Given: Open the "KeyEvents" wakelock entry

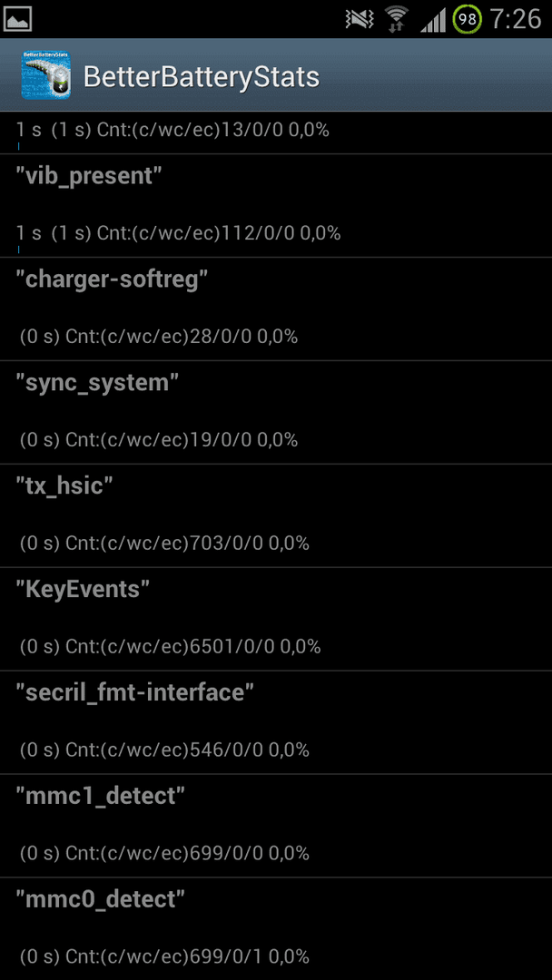Looking at the screenshot, I should (276, 619).
